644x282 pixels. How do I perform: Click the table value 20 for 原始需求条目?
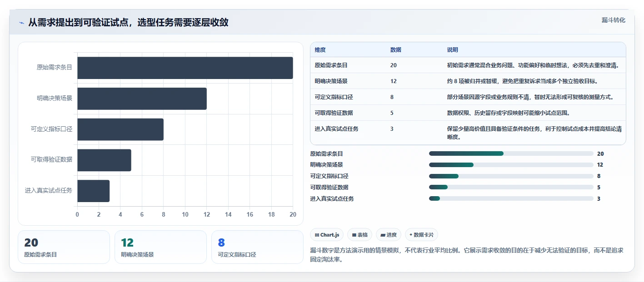(x=393, y=65)
